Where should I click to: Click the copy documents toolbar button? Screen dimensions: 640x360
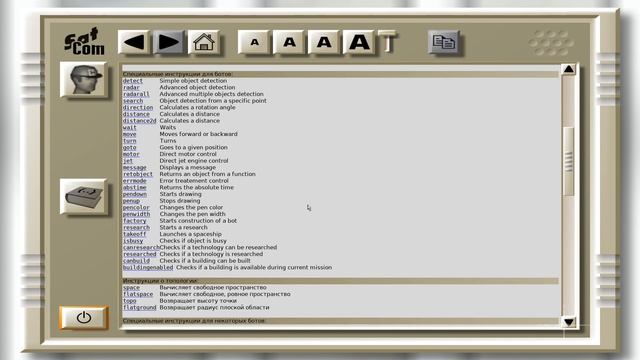[x=444, y=42]
